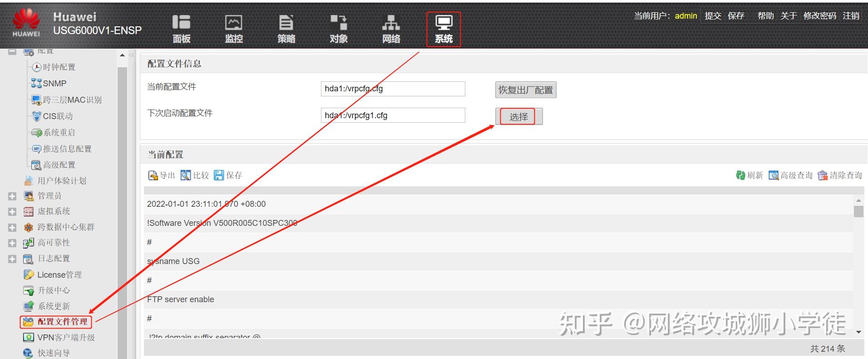This screenshot has width=868, height=359.
Task: Open the 关于 about link
Action: tap(789, 16)
